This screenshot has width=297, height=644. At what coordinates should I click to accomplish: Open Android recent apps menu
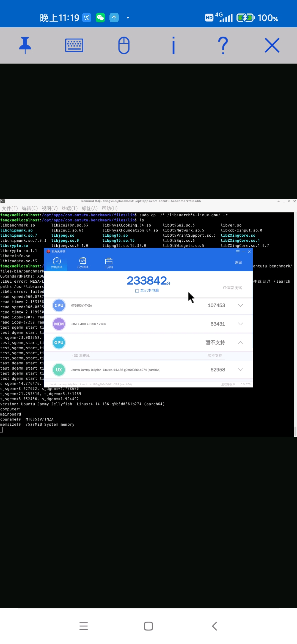pos(84,626)
